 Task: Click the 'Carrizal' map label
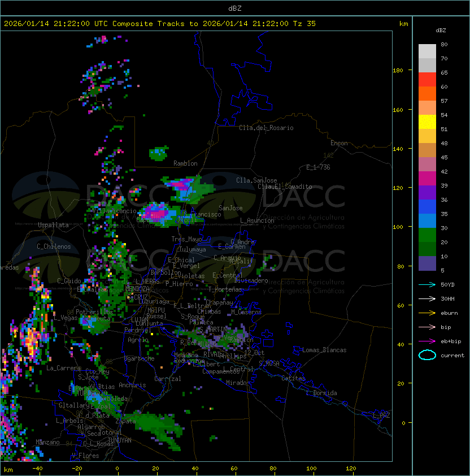click(167, 379)
